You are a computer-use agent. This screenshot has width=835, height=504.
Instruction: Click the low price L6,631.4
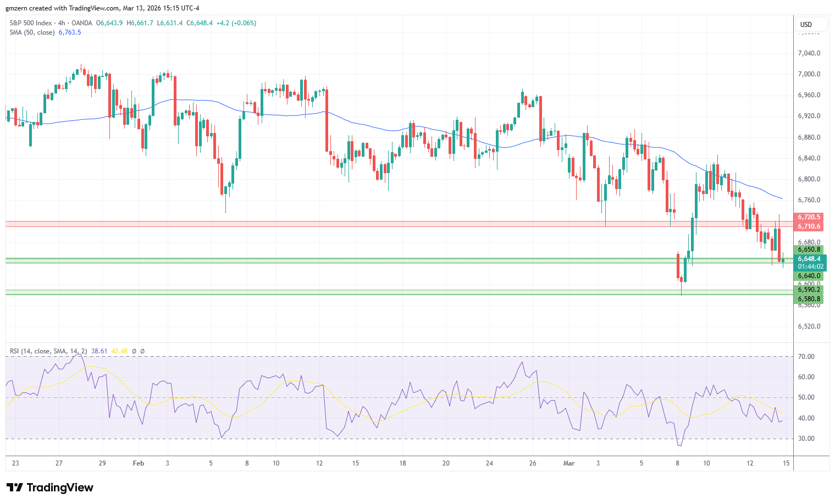coord(169,23)
